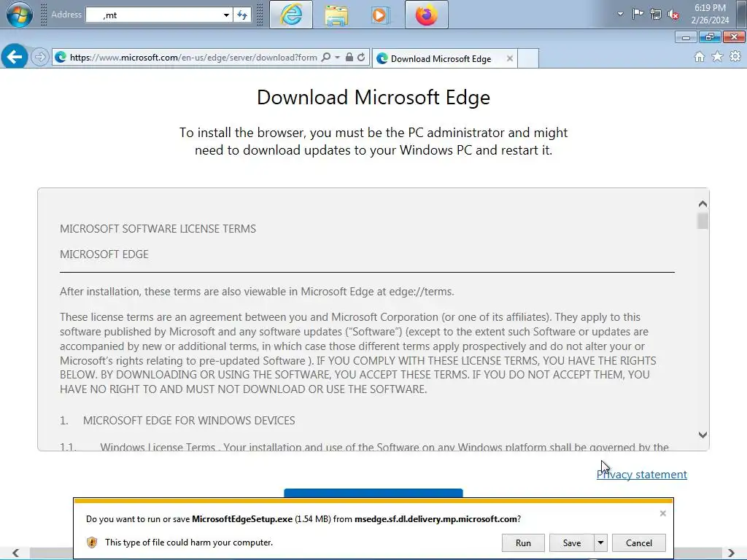Close the Download Microsoft Edge tab
The width and height of the screenshot is (747, 560).
pyautogui.click(x=510, y=58)
